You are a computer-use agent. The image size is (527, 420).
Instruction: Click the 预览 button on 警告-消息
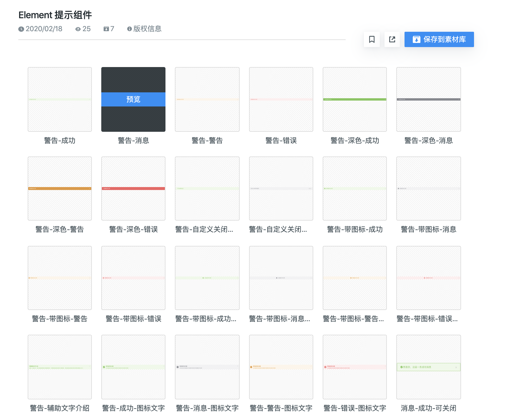point(133,99)
